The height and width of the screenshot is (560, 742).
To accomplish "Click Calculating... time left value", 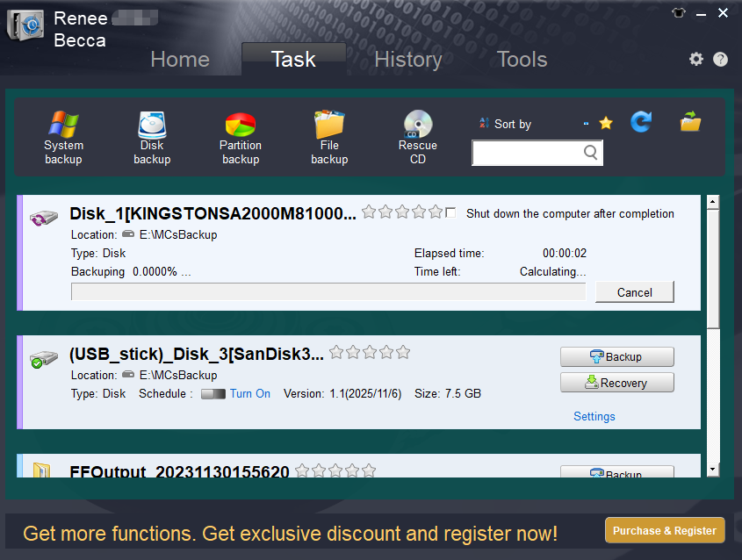I will 552,271.
